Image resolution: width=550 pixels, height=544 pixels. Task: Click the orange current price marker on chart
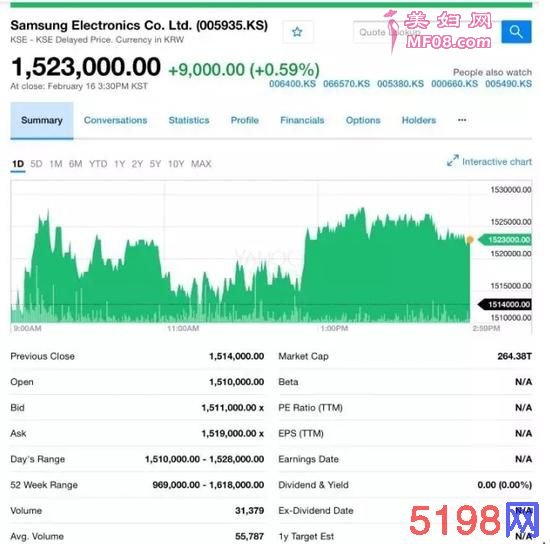pyautogui.click(x=470, y=240)
